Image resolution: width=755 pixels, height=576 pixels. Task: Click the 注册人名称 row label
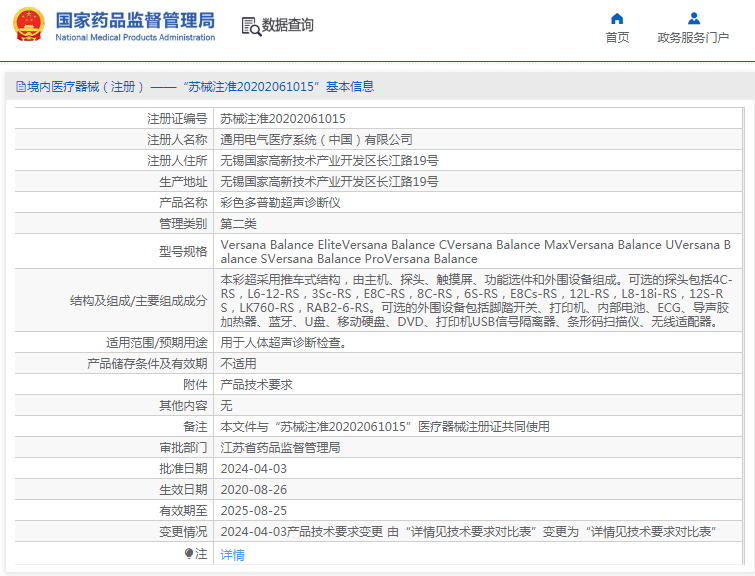(177, 140)
